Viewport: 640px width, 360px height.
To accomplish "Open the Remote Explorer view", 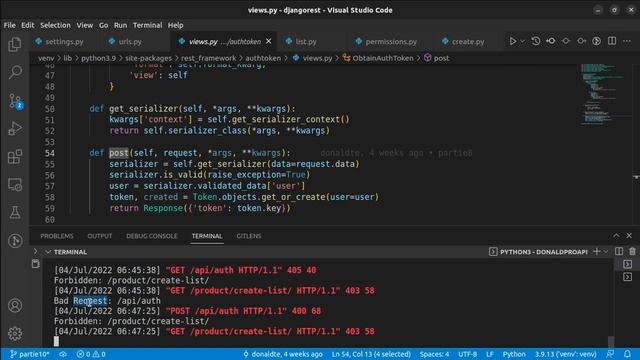I will click(15, 184).
